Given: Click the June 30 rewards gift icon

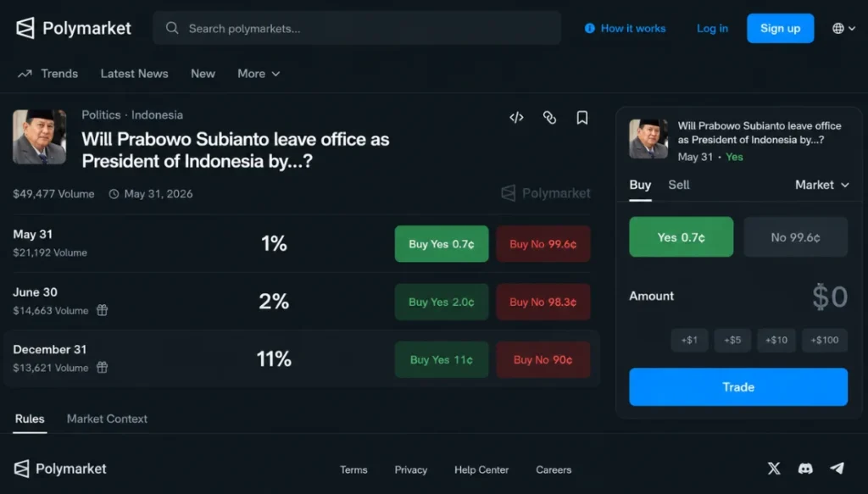Looking at the screenshot, I should (102, 310).
